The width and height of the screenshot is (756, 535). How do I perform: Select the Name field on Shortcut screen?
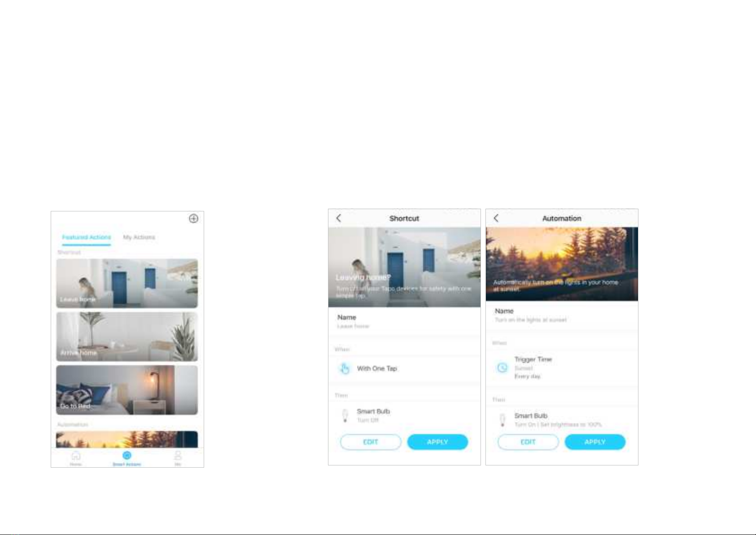tap(404, 321)
